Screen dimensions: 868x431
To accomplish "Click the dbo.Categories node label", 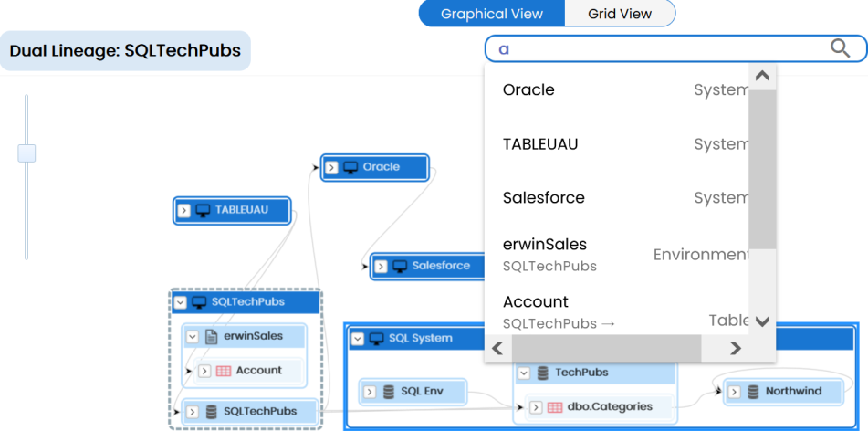I will point(610,406).
